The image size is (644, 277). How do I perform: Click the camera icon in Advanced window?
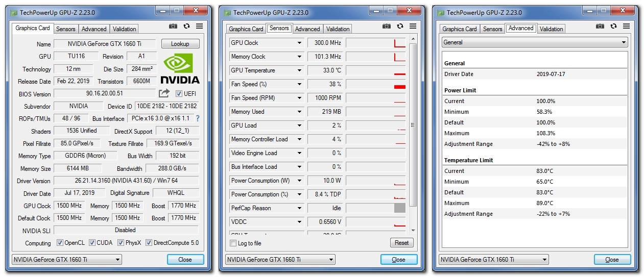point(600,26)
